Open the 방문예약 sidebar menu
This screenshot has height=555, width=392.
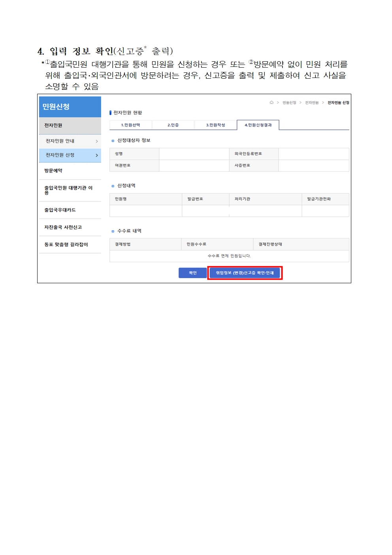pyautogui.click(x=53, y=171)
